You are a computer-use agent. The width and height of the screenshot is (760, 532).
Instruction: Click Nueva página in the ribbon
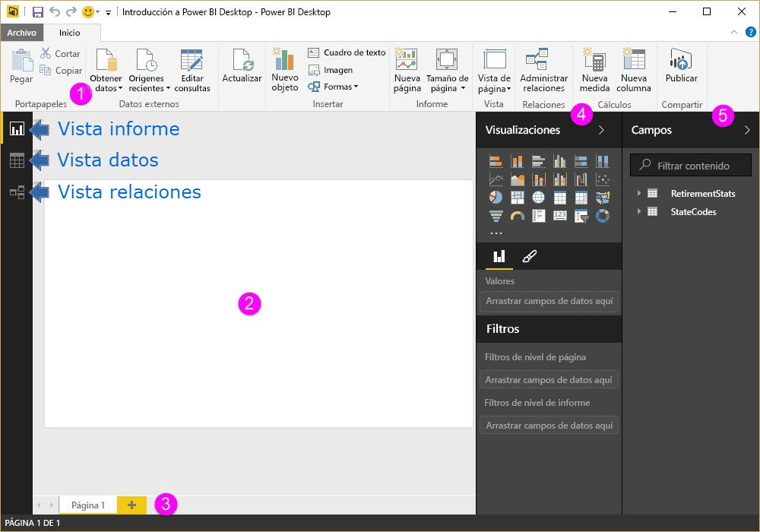tap(407, 70)
